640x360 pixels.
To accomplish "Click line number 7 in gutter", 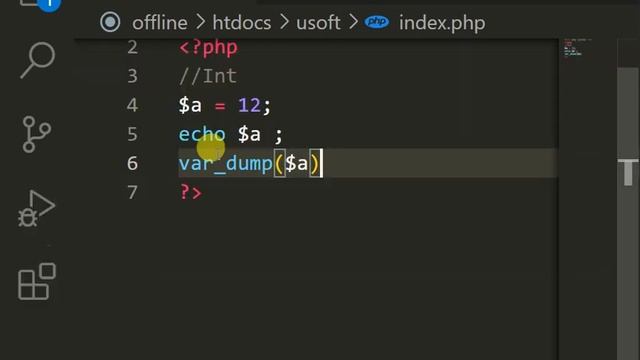I will tap(132, 192).
